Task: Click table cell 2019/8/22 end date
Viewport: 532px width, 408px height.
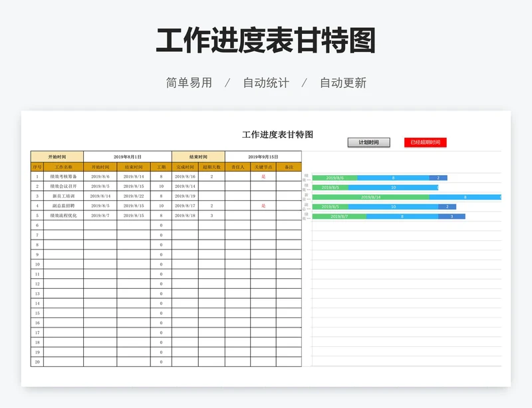Action: tap(134, 196)
